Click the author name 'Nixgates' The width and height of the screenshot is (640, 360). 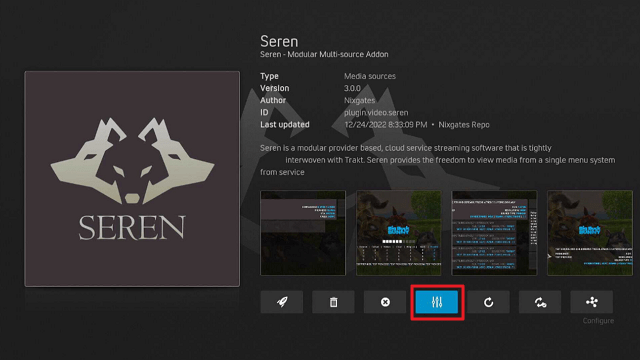[x=360, y=100]
